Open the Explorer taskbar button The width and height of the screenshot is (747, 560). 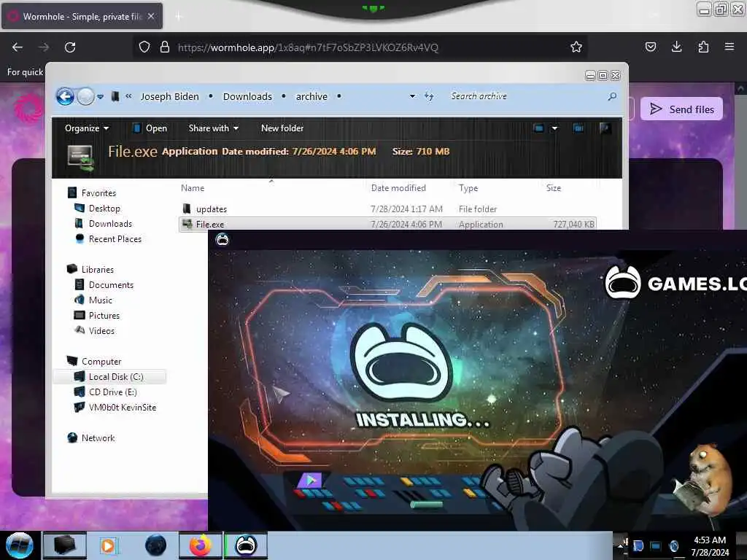click(65, 545)
